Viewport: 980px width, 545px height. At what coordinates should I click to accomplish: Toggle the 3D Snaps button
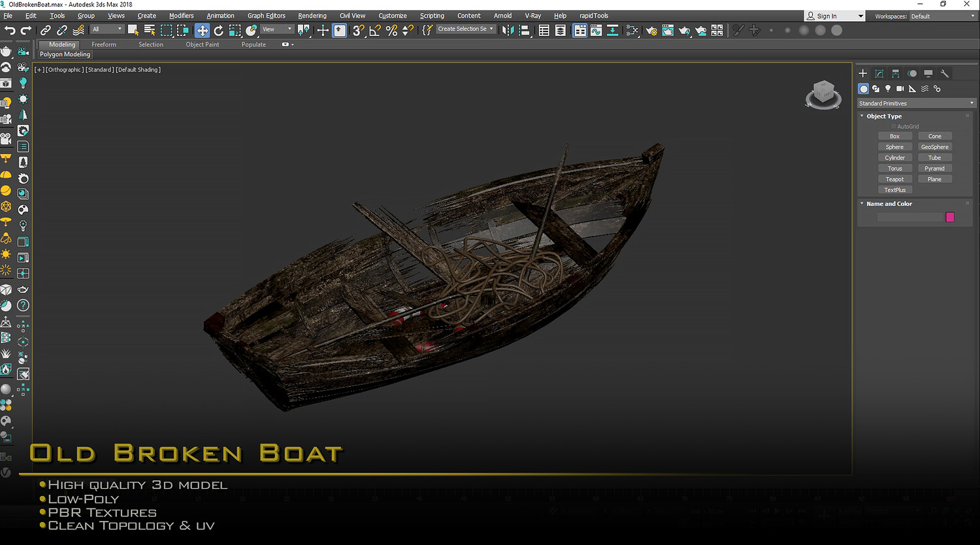coord(359,30)
